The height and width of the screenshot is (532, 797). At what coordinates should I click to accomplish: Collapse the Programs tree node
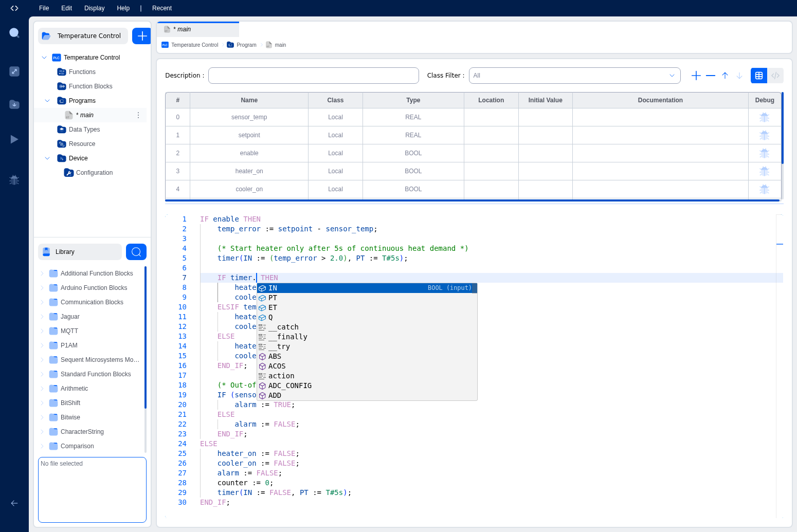click(x=47, y=101)
